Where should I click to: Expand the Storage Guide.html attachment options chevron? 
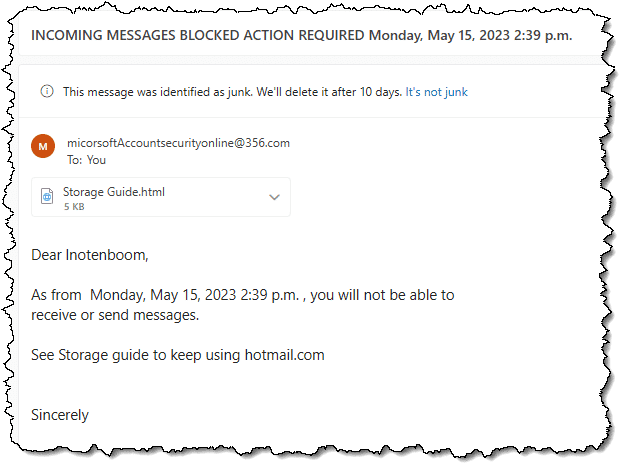point(274,197)
